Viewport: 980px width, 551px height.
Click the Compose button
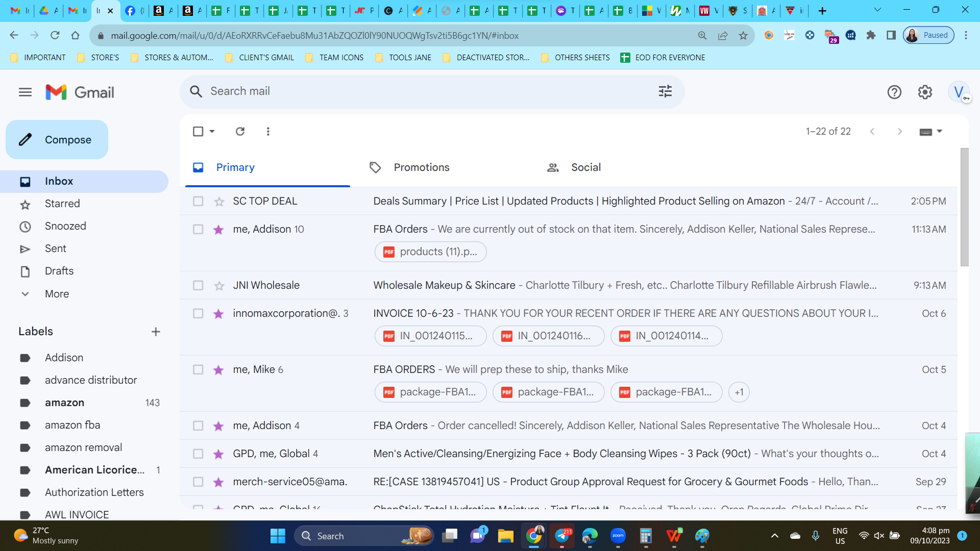[57, 139]
